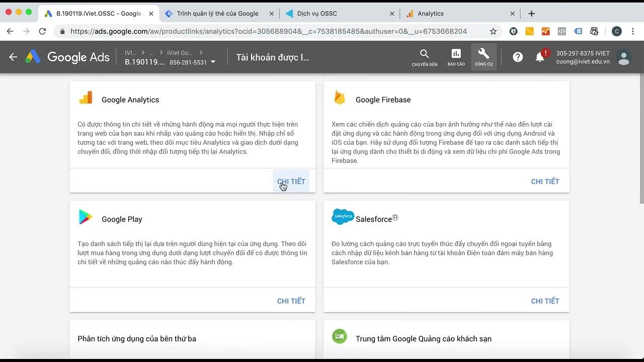Click the yellow square browser extension
This screenshot has width=644, height=362.
tap(529, 31)
